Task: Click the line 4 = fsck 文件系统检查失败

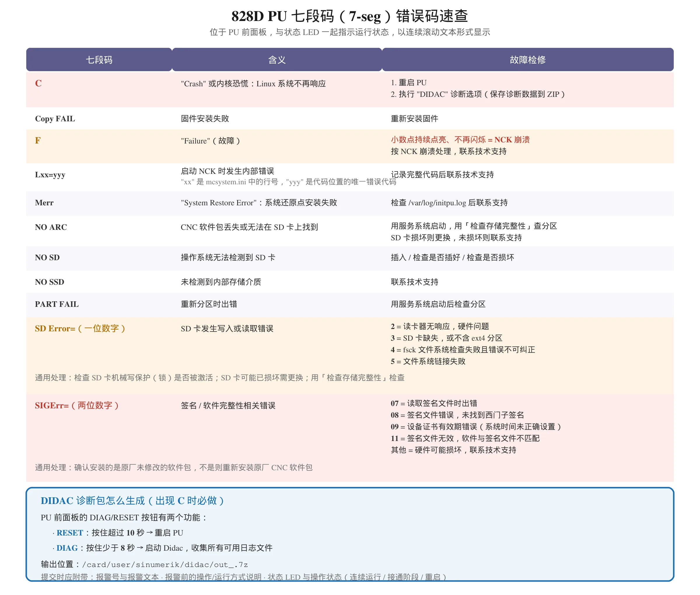Action: click(x=463, y=349)
